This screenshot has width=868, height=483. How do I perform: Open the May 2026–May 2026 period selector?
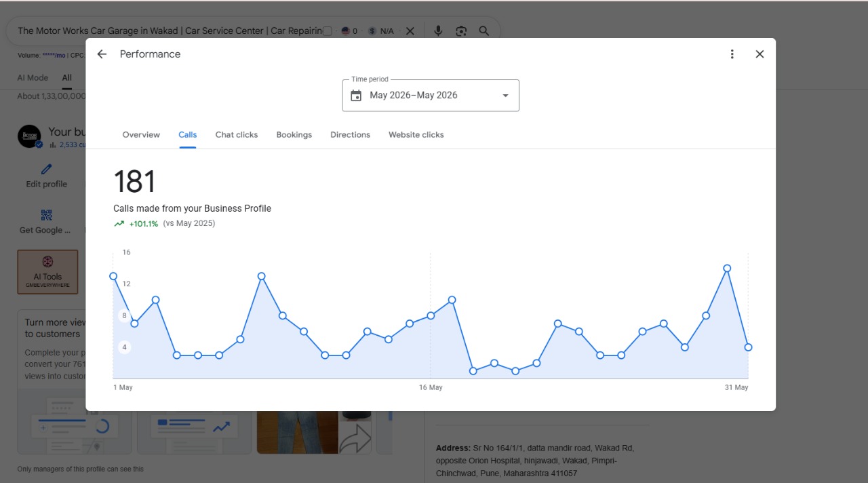click(431, 96)
